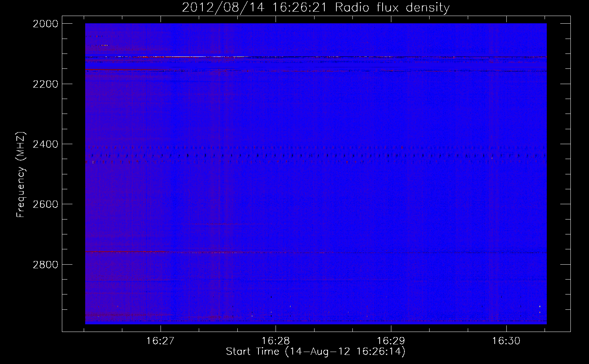Click the 16:29 time tick label
This screenshot has width=589, height=364.
tap(391, 341)
